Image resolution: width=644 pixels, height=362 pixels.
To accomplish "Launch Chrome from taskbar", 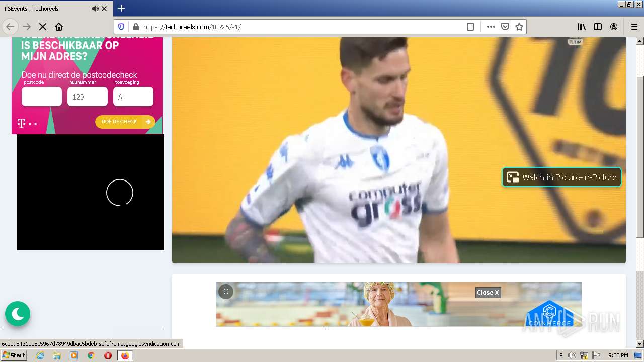I will pyautogui.click(x=91, y=355).
